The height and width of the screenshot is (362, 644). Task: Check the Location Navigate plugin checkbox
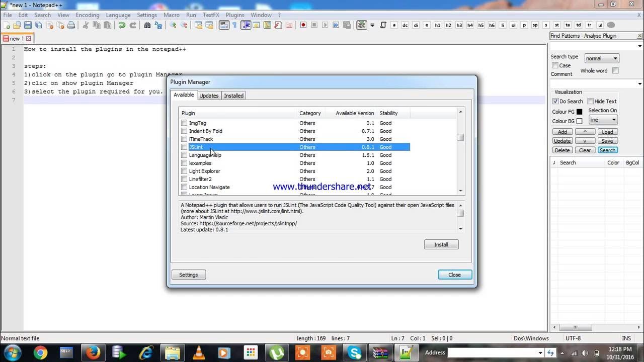184,188
